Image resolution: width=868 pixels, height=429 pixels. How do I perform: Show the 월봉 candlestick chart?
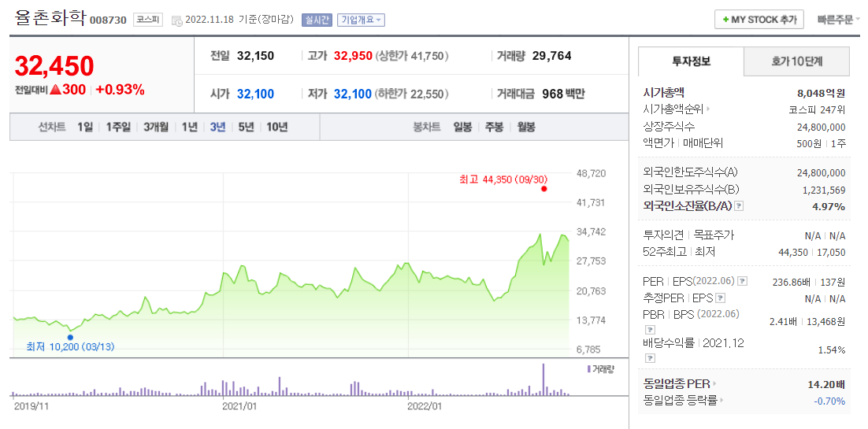526,128
